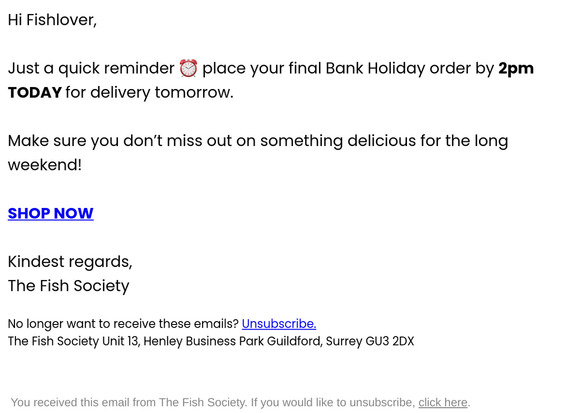
Task: Click the postcode "GU3 2DX"
Action: click(390, 341)
